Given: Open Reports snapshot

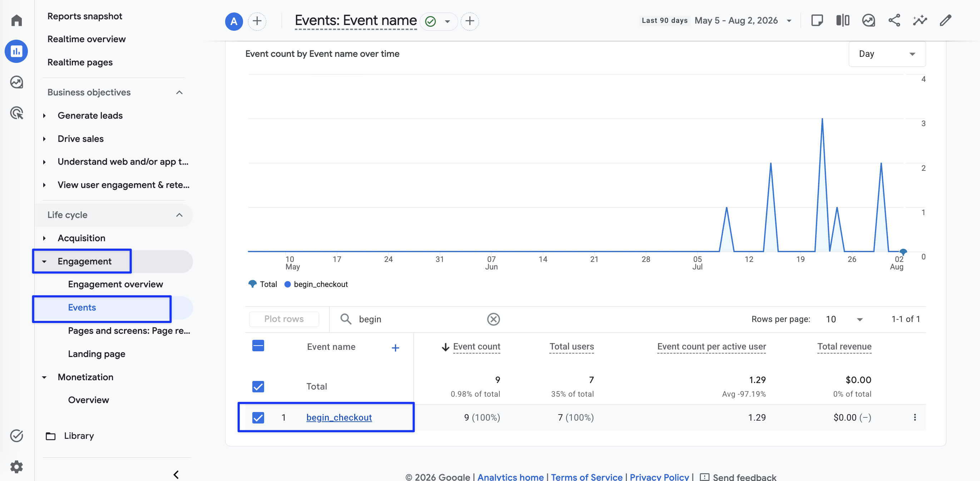Looking at the screenshot, I should [84, 16].
